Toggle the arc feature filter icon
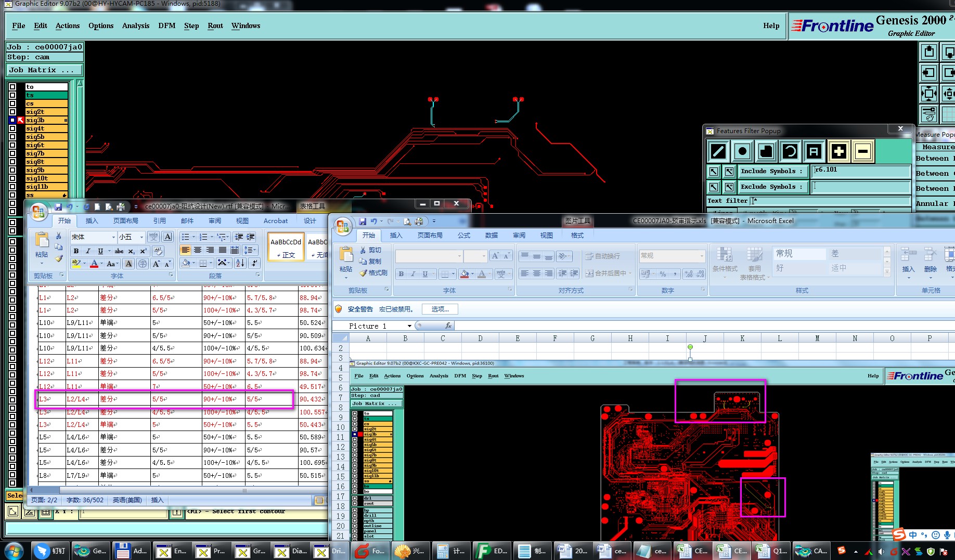 pyautogui.click(x=790, y=151)
